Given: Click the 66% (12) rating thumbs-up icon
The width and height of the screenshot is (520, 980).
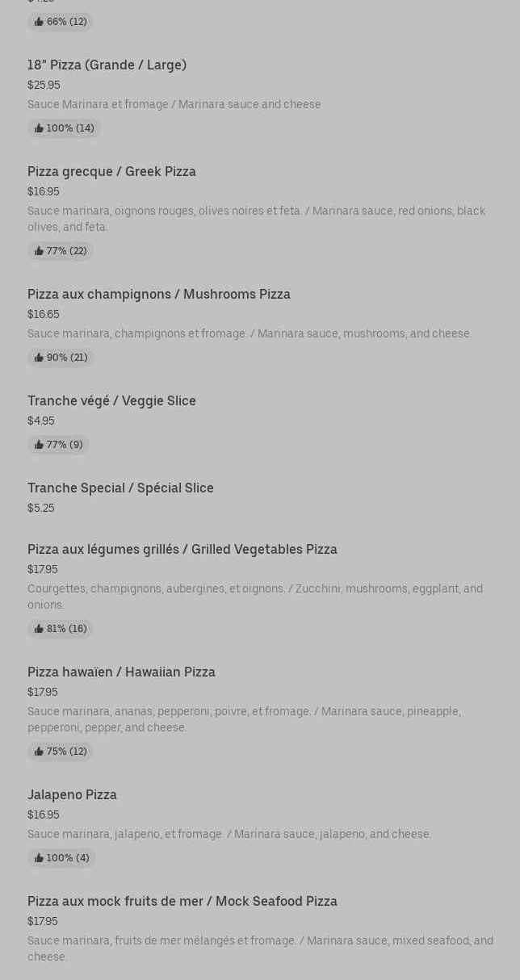Looking at the screenshot, I should pos(39,22).
